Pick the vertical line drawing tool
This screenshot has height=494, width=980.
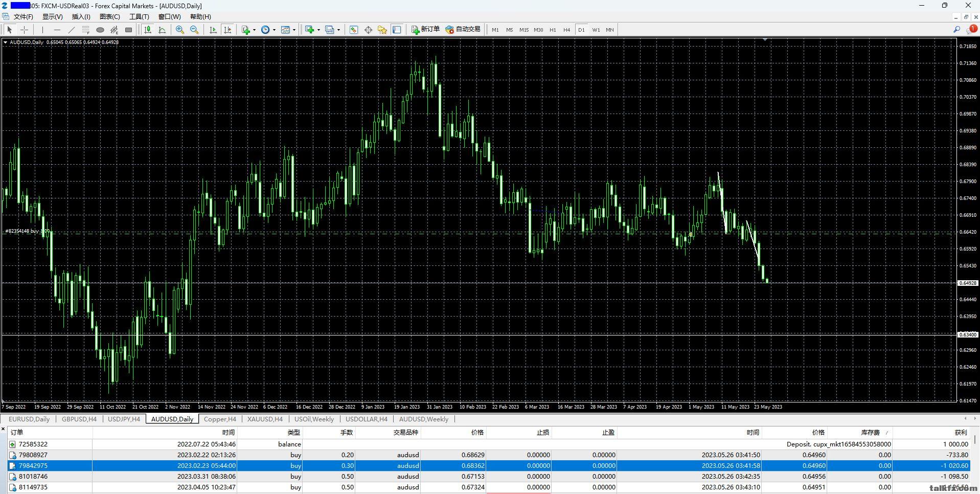point(43,30)
